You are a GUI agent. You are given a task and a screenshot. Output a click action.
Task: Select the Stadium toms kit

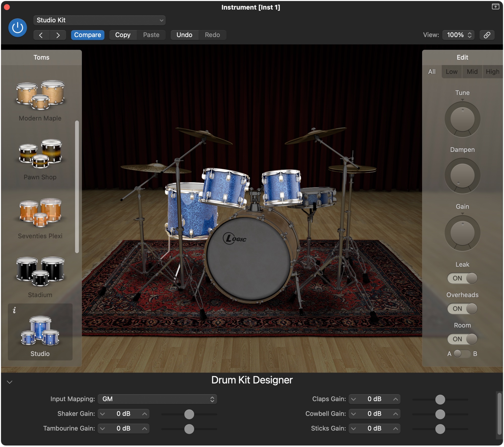40,277
